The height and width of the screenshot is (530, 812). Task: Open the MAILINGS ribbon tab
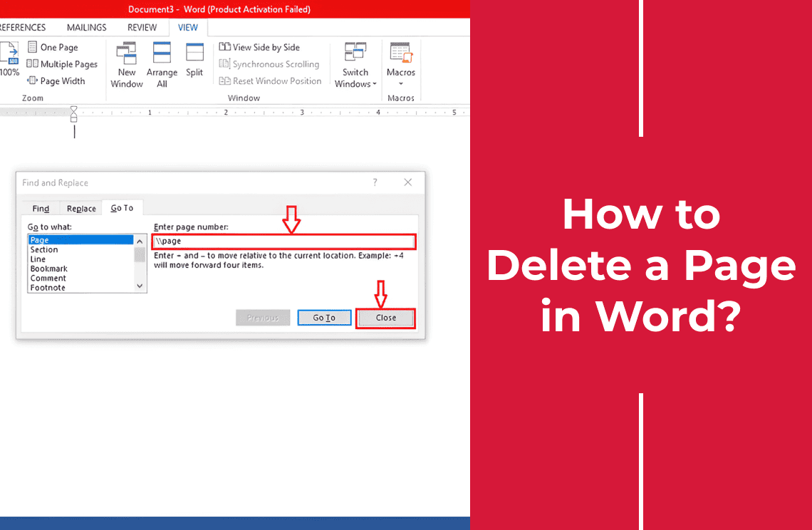86,28
